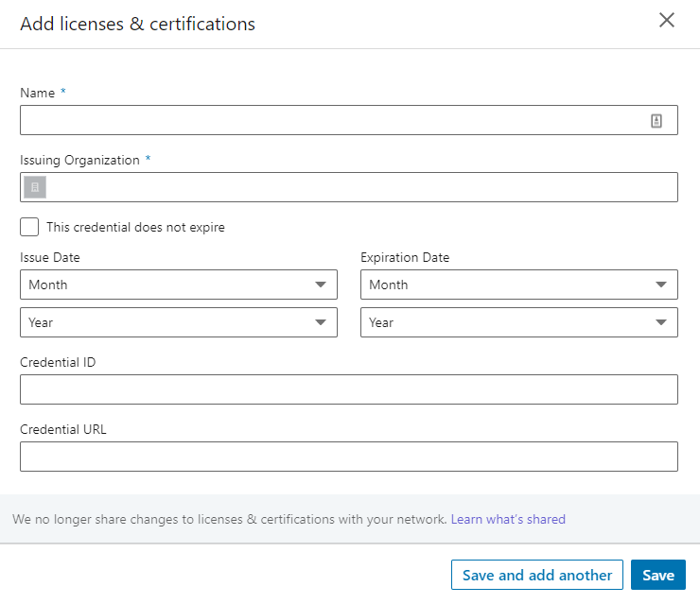Click the "Credential URL" field label
The image size is (700, 604).
click(63, 429)
